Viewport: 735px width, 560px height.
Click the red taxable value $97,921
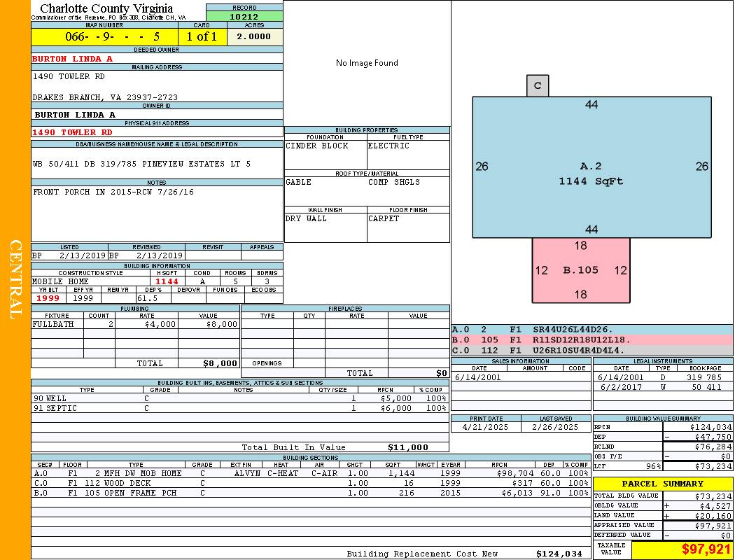point(682,549)
